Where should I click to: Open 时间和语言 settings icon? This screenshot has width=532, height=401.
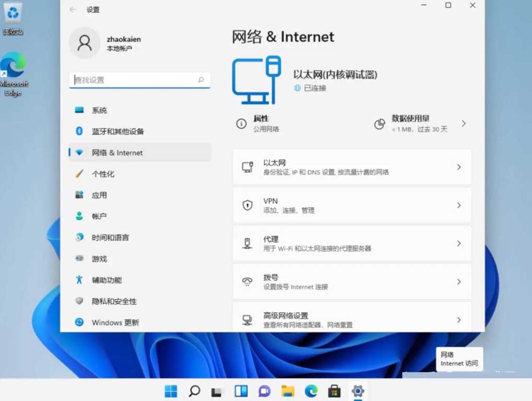coord(79,238)
